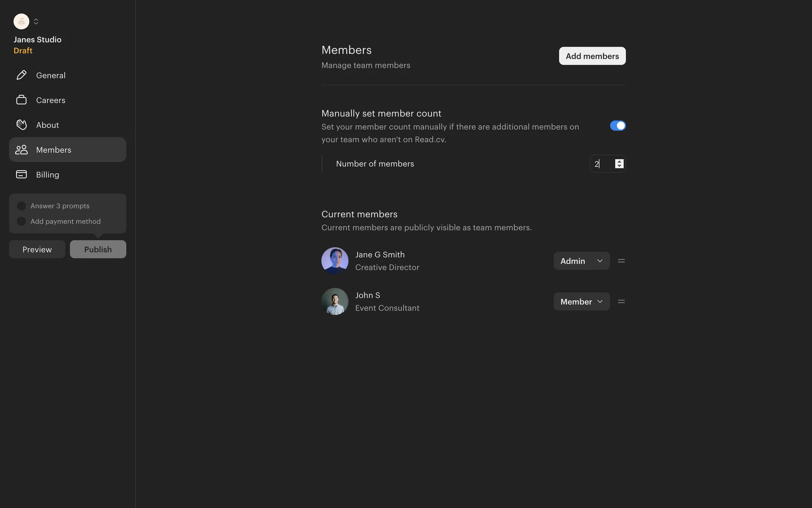Click the Members people icon

(x=21, y=150)
